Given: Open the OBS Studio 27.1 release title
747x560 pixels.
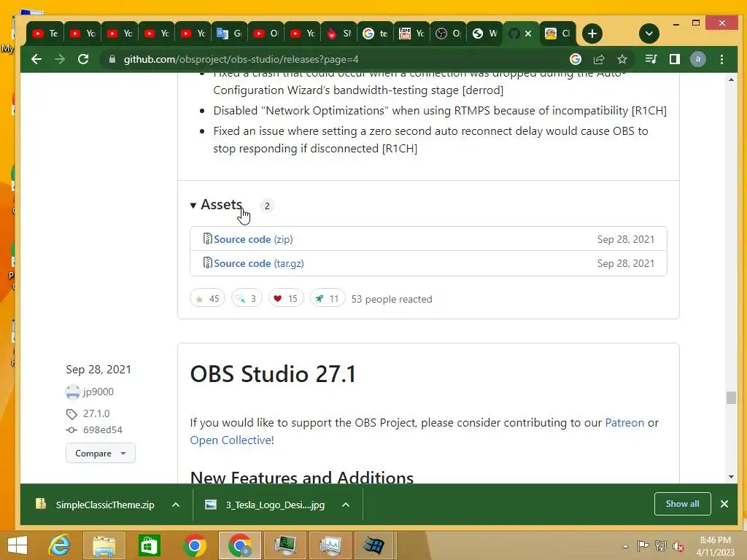Looking at the screenshot, I should [273, 374].
